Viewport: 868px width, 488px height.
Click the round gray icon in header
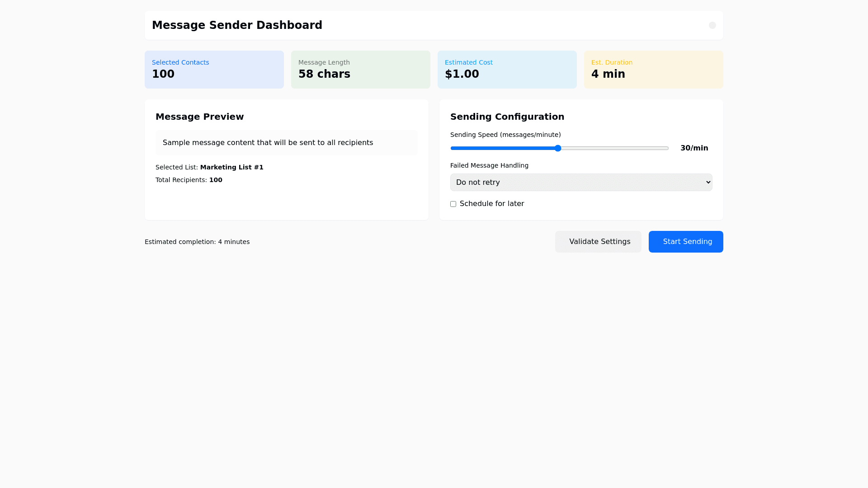pos(712,25)
